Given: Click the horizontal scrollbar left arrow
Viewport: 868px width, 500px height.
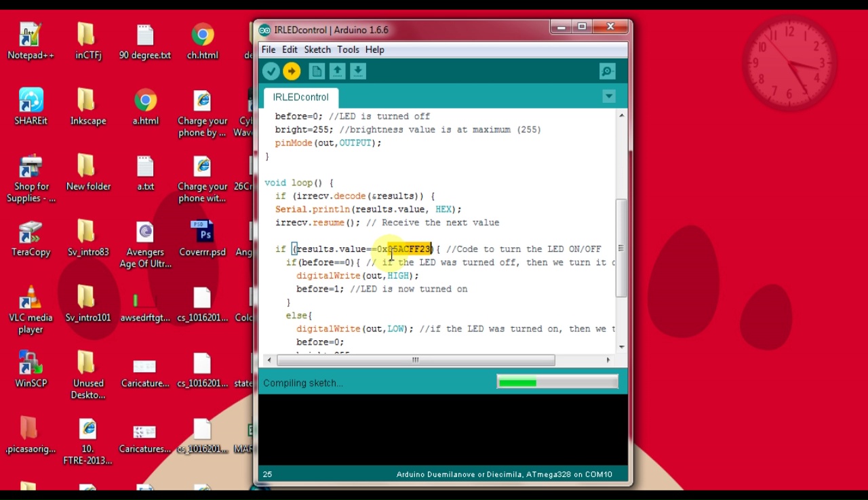Looking at the screenshot, I should [x=269, y=360].
